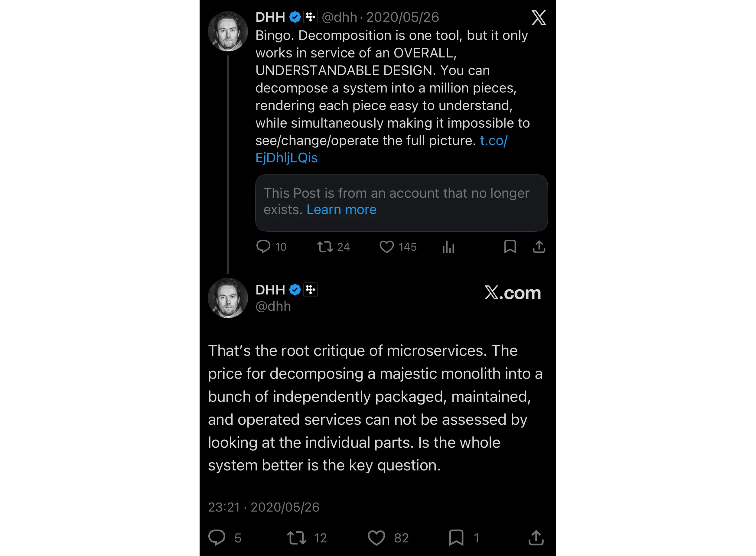Click the blue verified badge on main post

point(295,290)
